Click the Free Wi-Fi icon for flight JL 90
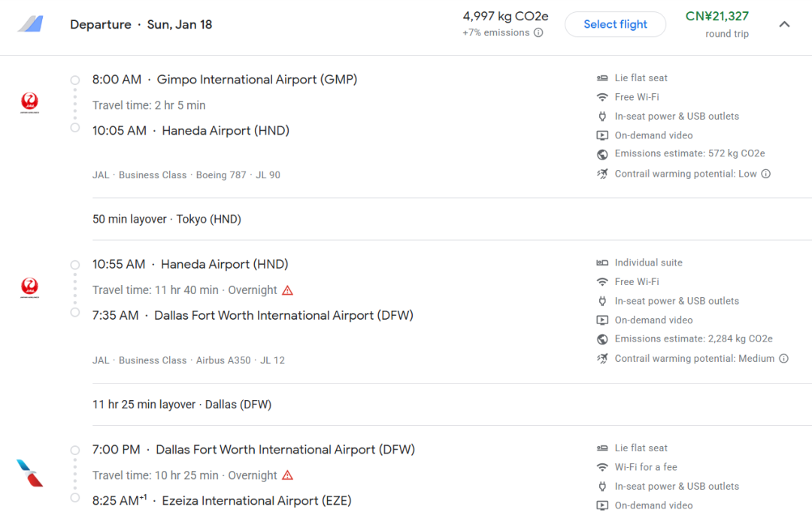This screenshot has width=812, height=519. tap(602, 97)
